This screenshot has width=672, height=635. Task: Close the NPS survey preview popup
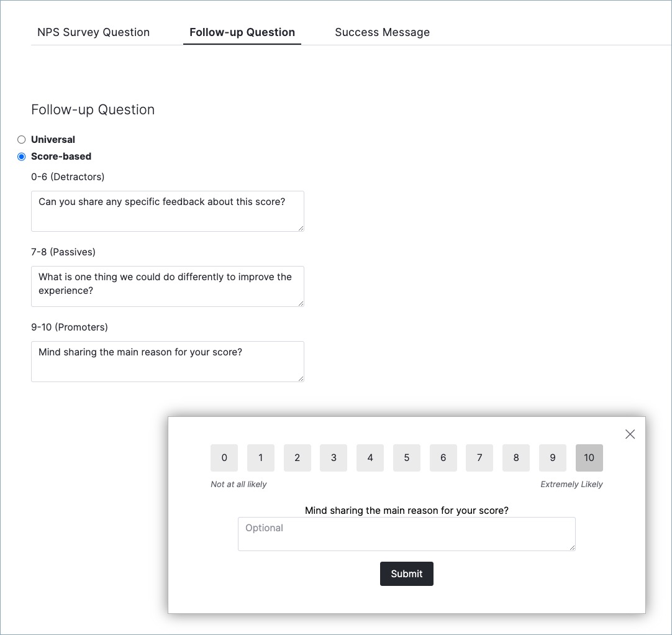pyautogui.click(x=630, y=434)
